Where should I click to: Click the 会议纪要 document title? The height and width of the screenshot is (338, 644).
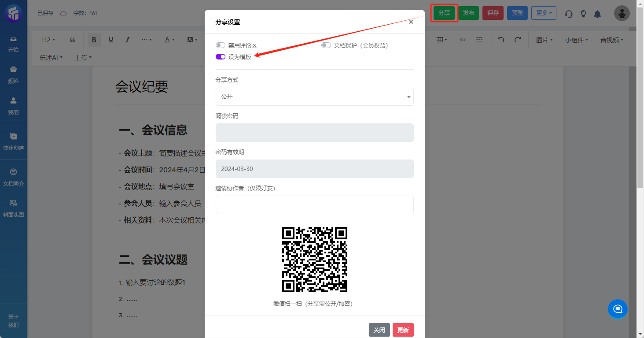pyautogui.click(x=142, y=87)
